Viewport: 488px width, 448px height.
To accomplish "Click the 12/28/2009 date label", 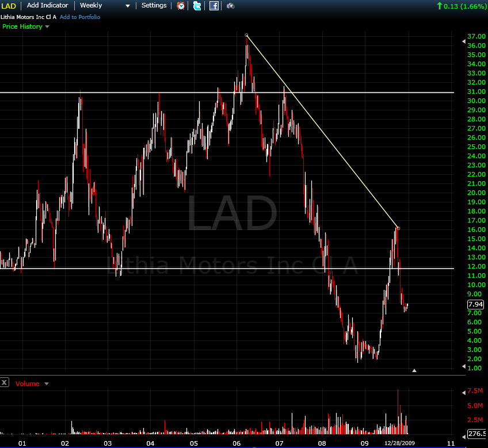I will (x=399, y=443).
